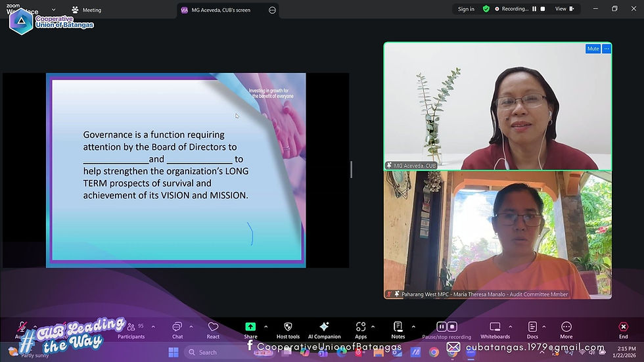644x362 pixels.
Task: Switch to the Meeting tab
Action: tap(86, 10)
